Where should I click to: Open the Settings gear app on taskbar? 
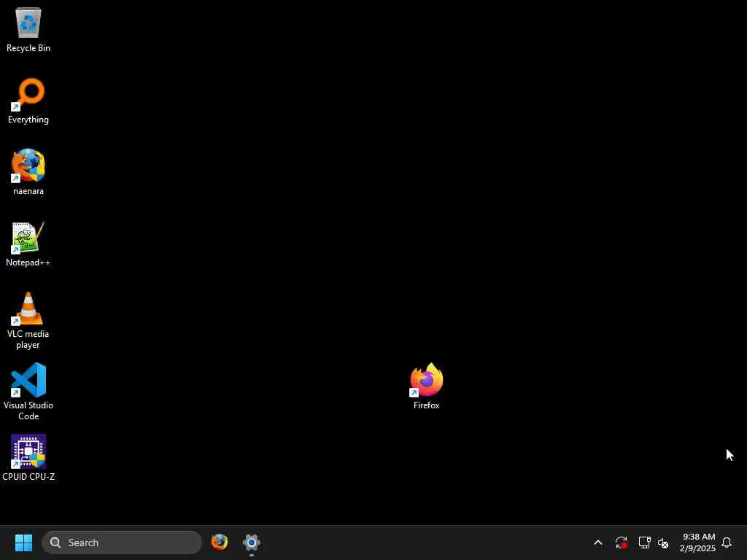click(252, 542)
